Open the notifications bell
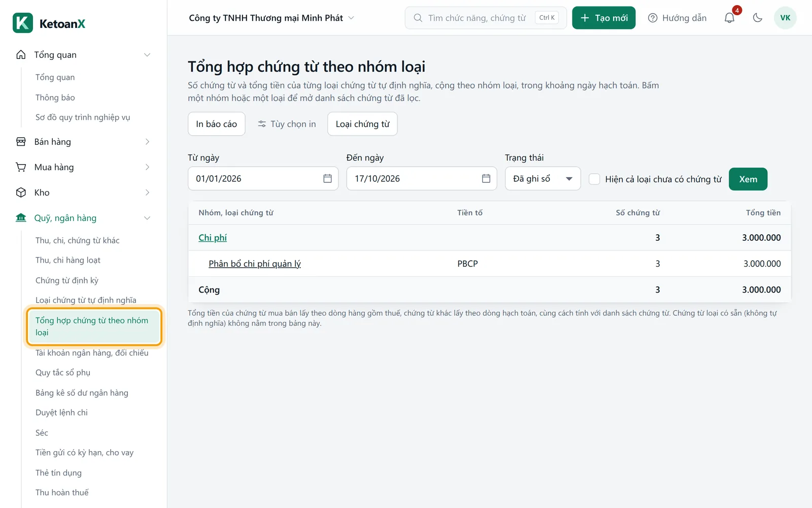Viewport: 812px width, 508px height. [x=729, y=18]
